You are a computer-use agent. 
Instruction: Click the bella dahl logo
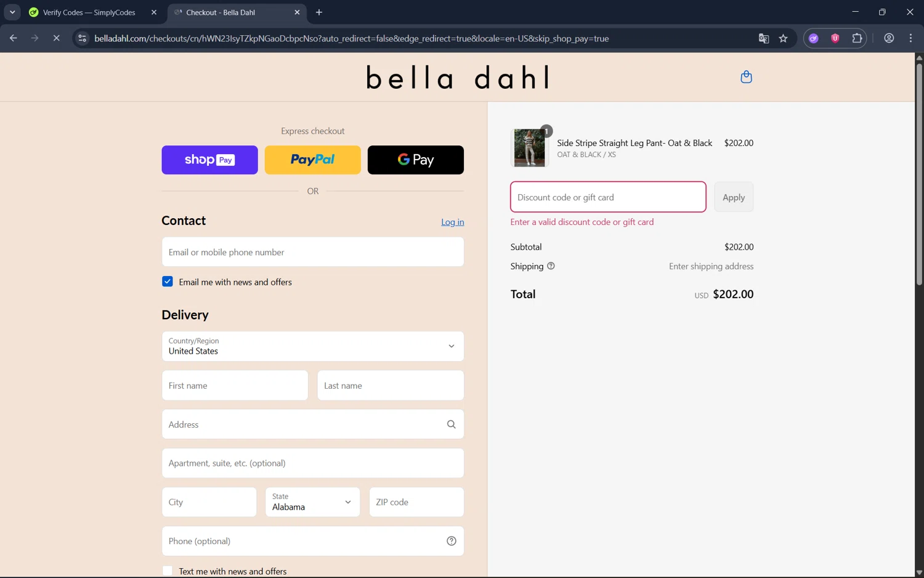[x=458, y=78]
